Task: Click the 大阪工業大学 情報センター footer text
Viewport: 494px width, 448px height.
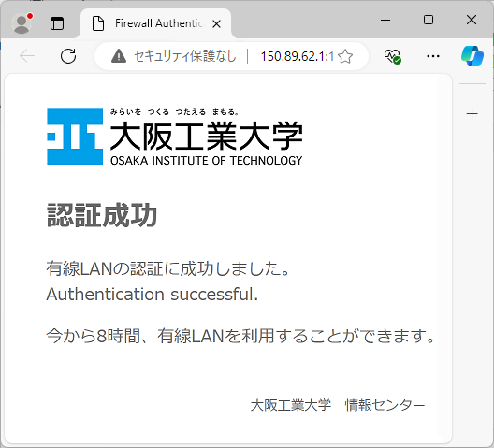Action: pyautogui.click(x=338, y=406)
